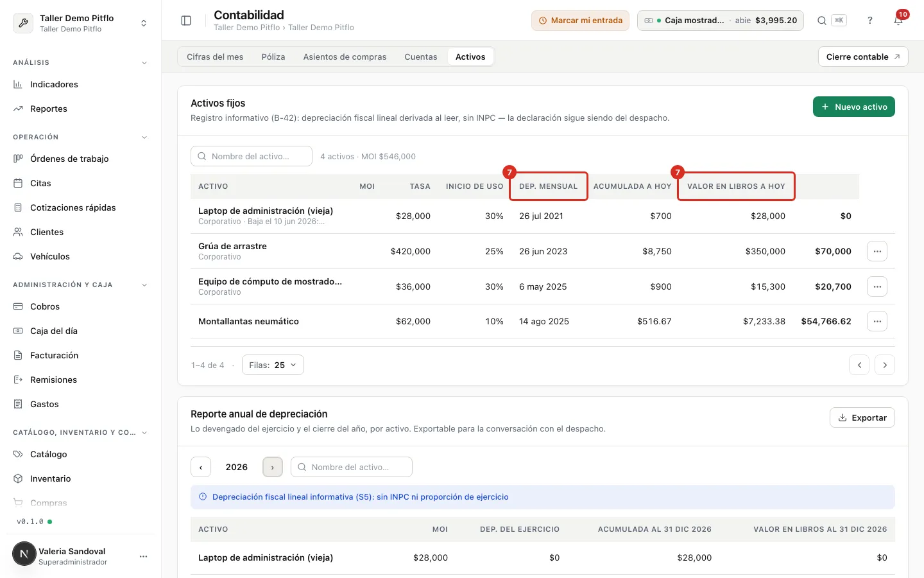Viewport: 924px width, 578px height.
Task: Open the Filas 25 rows dropdown
Action: [273, 365]
